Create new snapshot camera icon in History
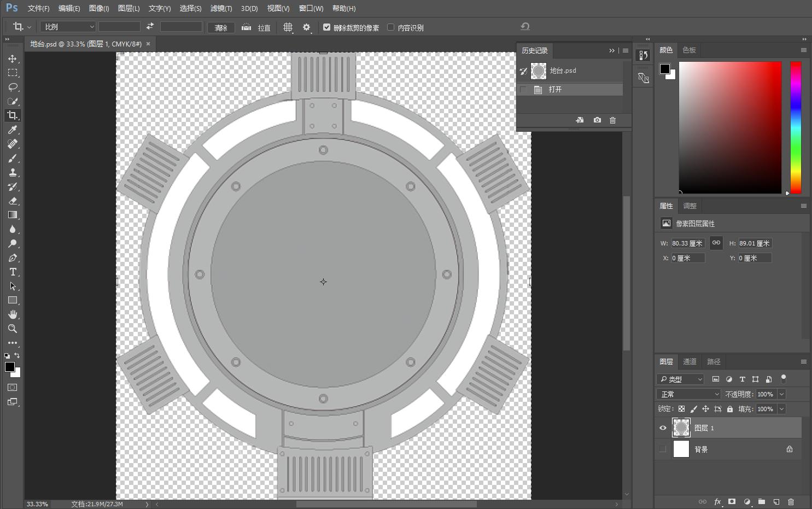This screenshot has width=812, height=509. 597,120
